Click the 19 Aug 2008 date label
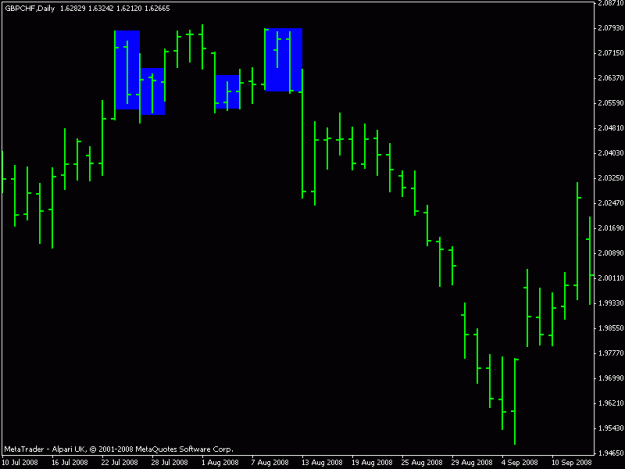Viewport: 625px width, 469px height. (372, 463)
